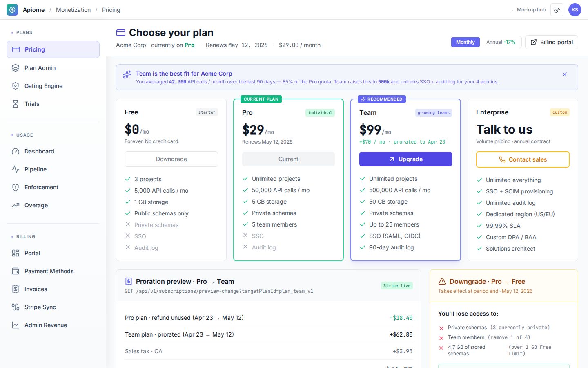588x368 pixels.
Task: Go back to Mockup hub
Action: pos(528,10)
